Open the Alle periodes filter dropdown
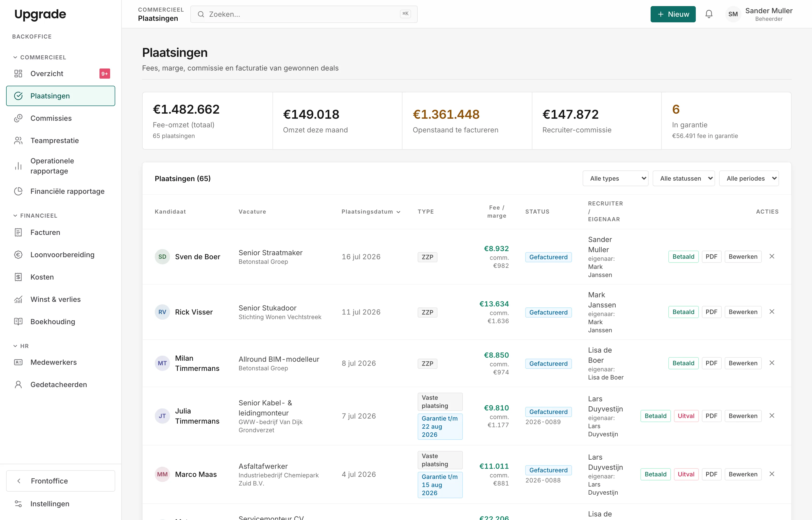 pos(749,178)
